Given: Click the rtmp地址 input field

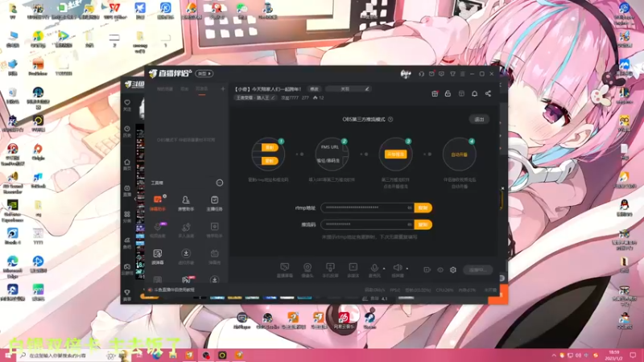Looking at the screenshot, I should pos(367,208).
